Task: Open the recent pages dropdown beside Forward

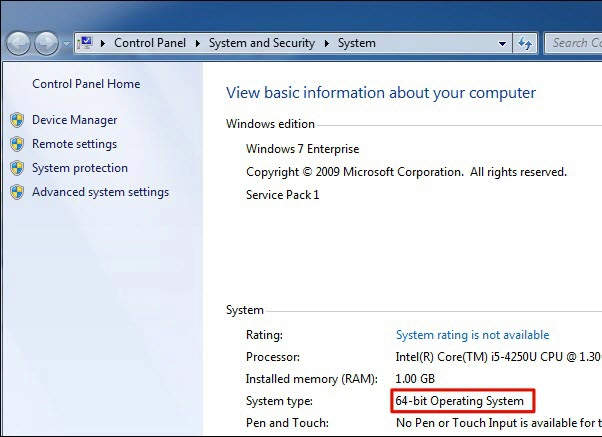Action: tap(66, 44)
